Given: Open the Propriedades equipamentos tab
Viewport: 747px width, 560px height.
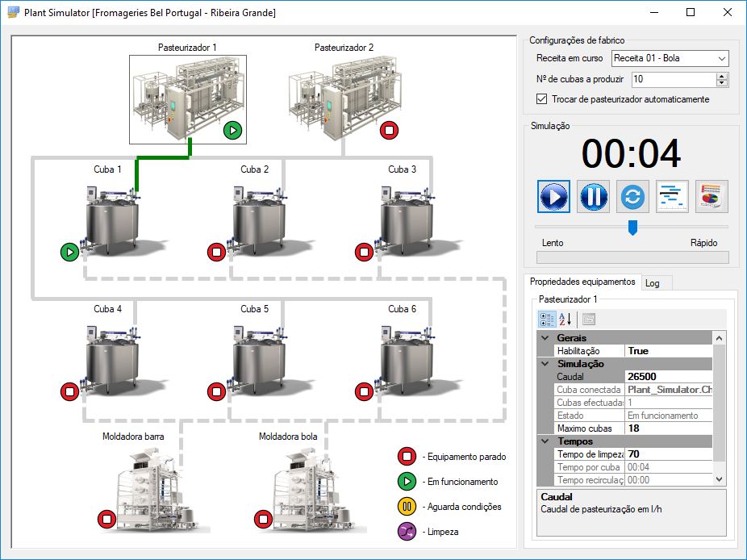Looking at the screenshot, I should tap(582, 282).
